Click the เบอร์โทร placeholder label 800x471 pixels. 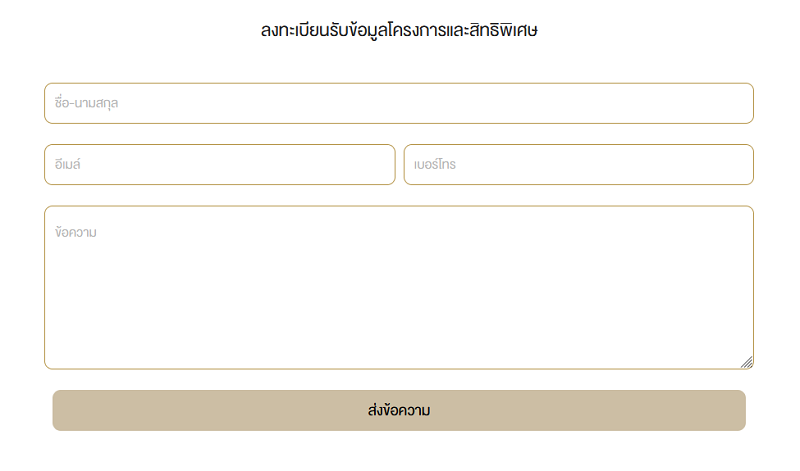click(x=435, y=164)
